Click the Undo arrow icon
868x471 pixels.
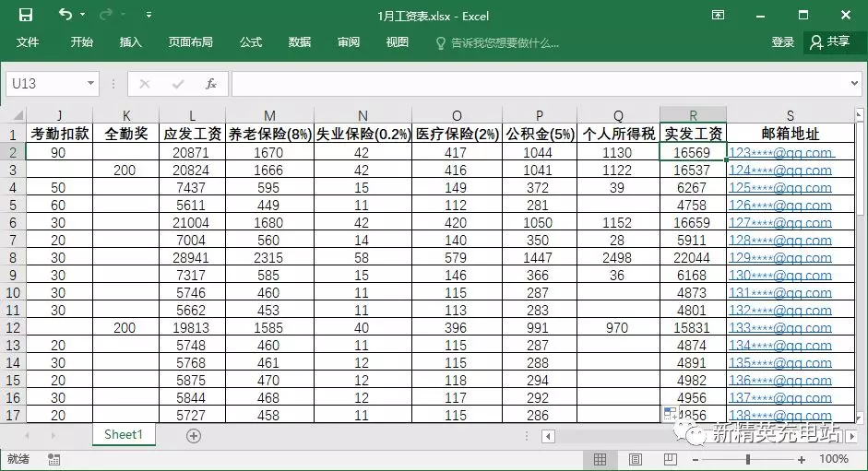(x=65, y=15)
